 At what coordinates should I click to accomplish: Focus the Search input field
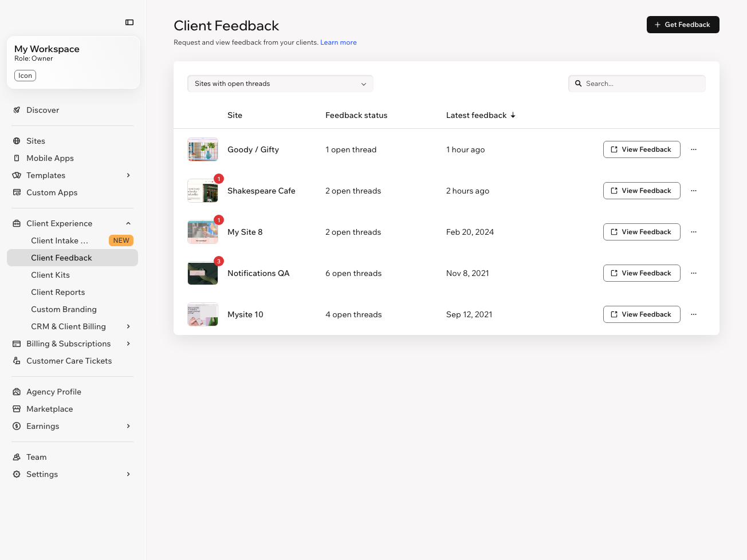pos(637,84)
